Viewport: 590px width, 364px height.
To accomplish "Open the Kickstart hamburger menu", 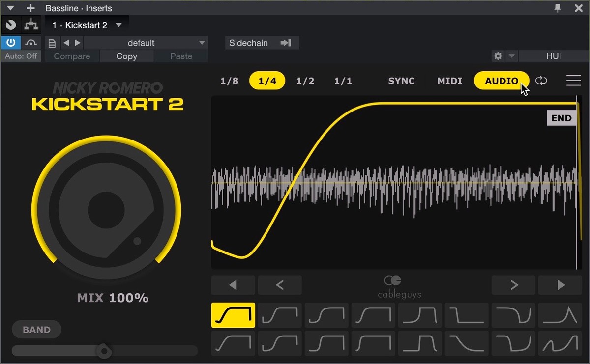I will click(x=573, y=81).
